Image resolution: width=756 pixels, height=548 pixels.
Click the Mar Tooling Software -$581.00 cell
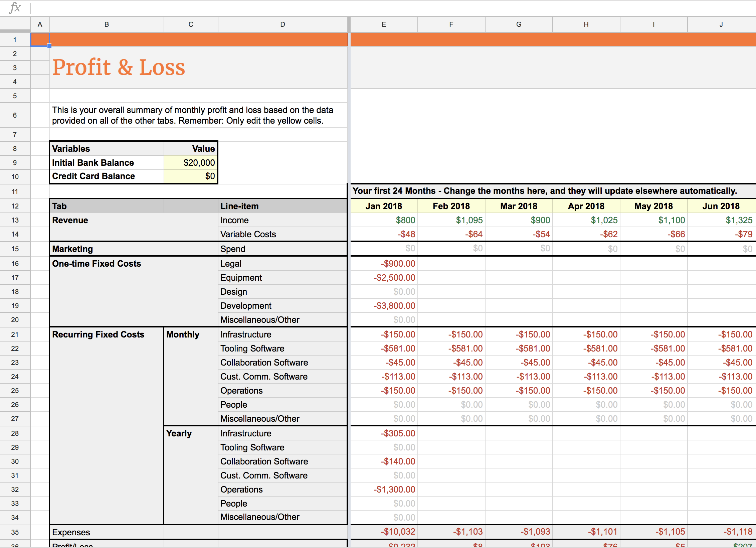point(519,349)
